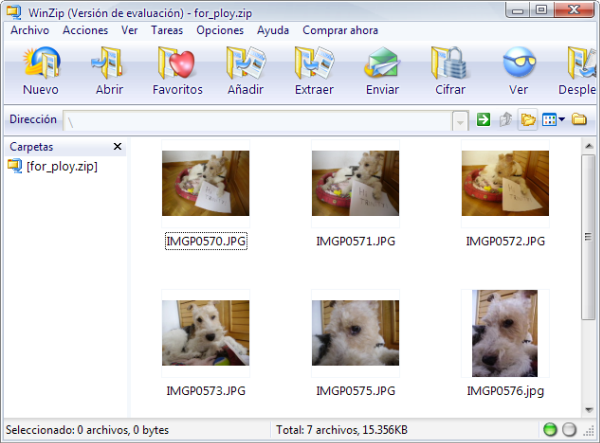Extract files using Extraer
The height and width of the screenshot is (443, 600).
coord(314,70)
